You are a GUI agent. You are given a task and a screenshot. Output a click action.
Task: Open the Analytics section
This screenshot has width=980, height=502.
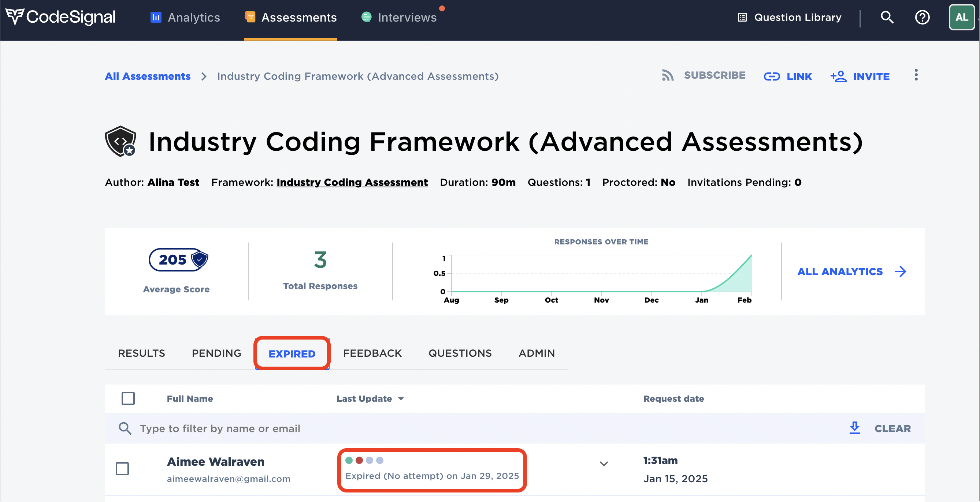click(x=185, y=18)
